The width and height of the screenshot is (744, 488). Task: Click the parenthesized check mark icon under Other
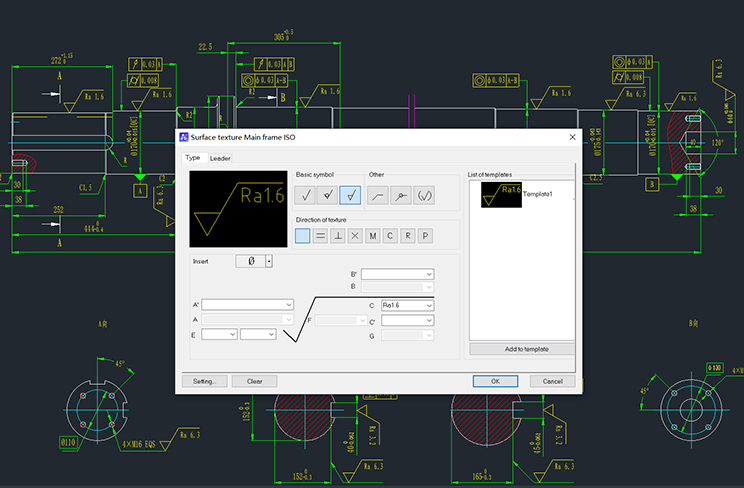pos(425,196)
